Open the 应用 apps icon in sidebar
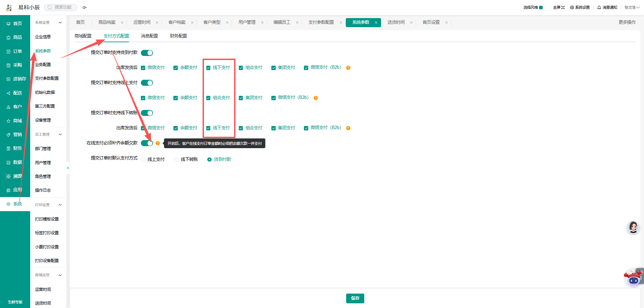 point(8,190)
